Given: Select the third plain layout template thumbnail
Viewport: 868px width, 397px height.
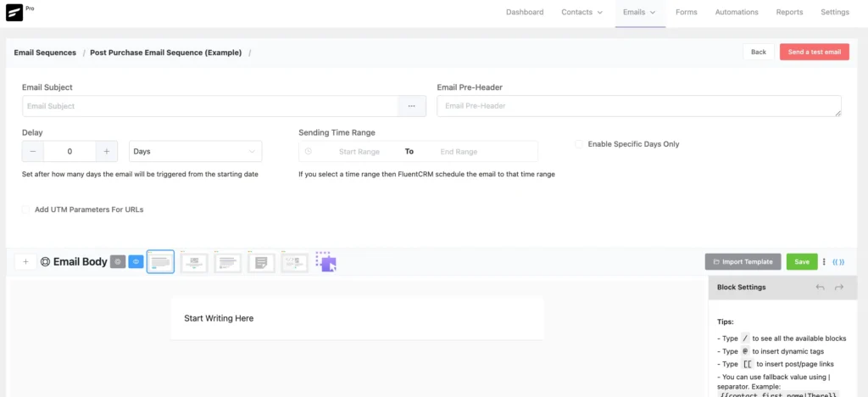Looking at the screenshot, I should pos(227,262).
